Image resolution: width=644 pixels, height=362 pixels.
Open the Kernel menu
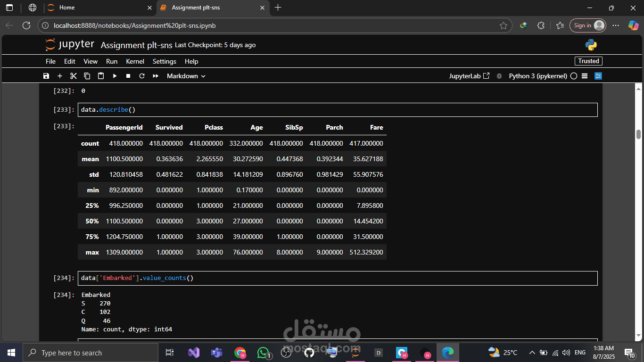(x=135, y=61)
